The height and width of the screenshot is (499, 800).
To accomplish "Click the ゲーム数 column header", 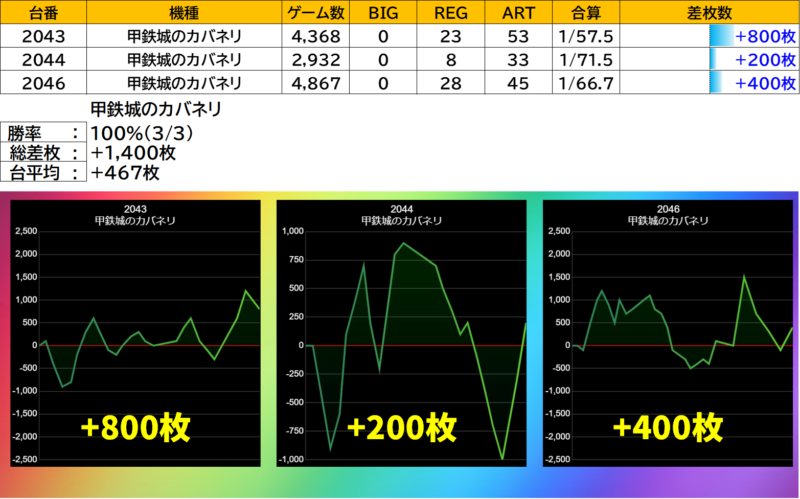I will click(315, 12).
